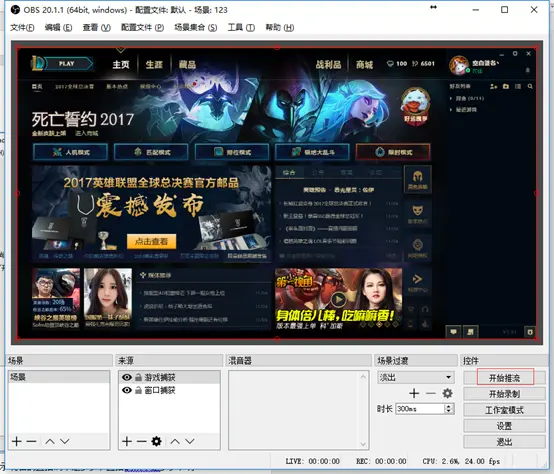Open the 工具(T) menu
Viewport: 554px width, 474px height.
[x=241, y=28]
